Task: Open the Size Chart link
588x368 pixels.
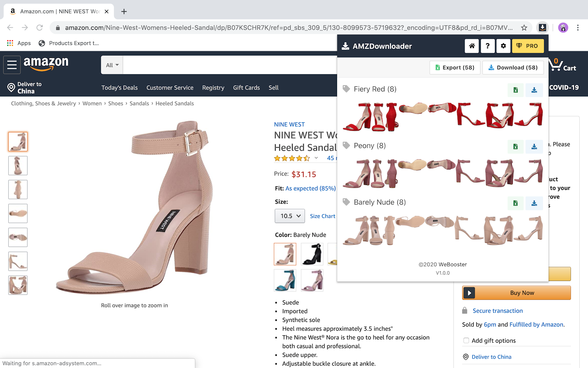Action: 322,216
